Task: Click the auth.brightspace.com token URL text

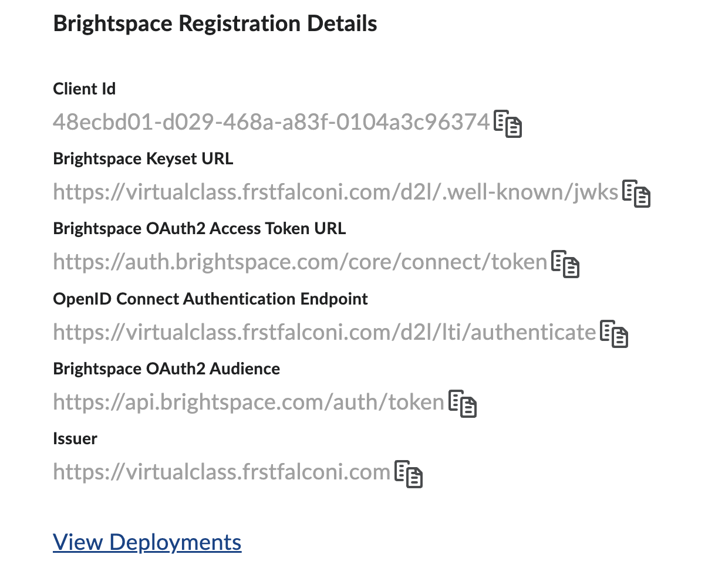Action: tap(300, 262)
